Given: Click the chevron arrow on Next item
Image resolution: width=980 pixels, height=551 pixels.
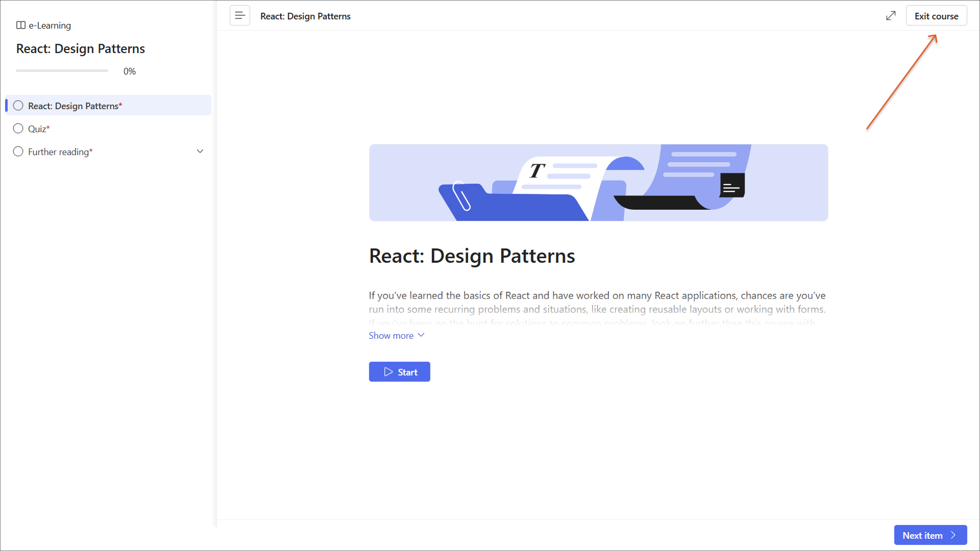Looking at the screenshot, I should (953, 535).
